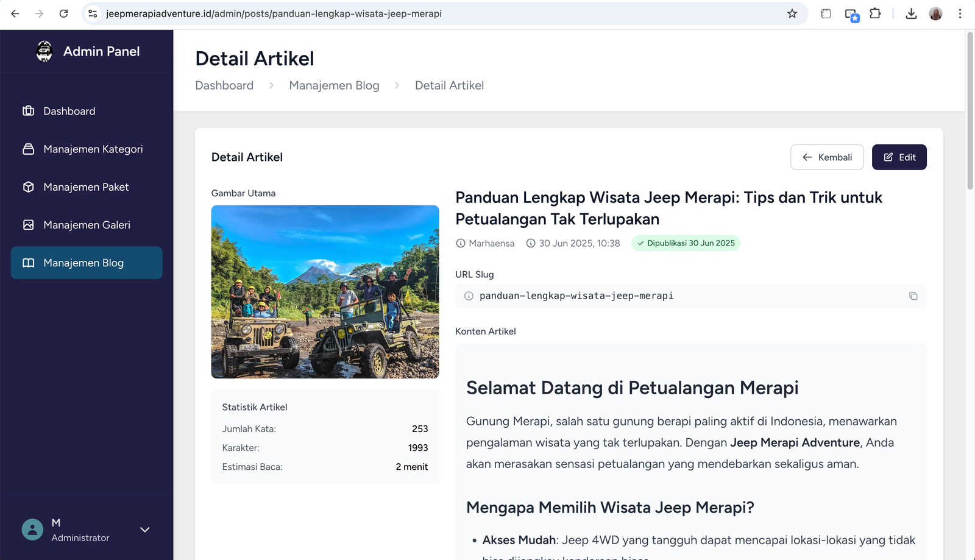This screenshot has width=975, height=560.
Task: Click the site information icon in address bar
Action: (93, 13)
